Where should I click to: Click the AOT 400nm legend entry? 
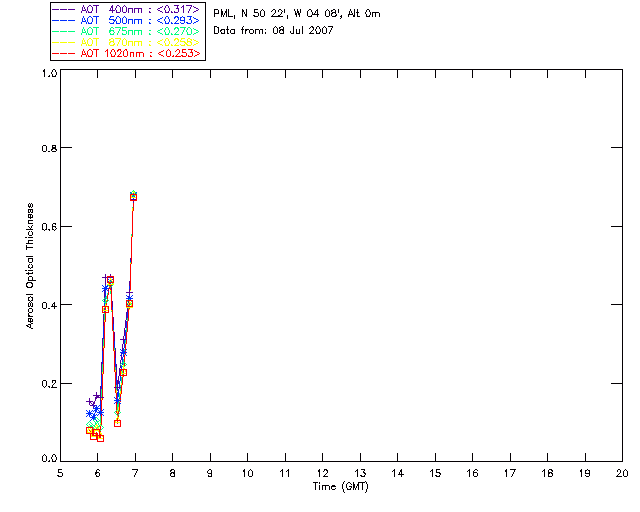(127, 9)
